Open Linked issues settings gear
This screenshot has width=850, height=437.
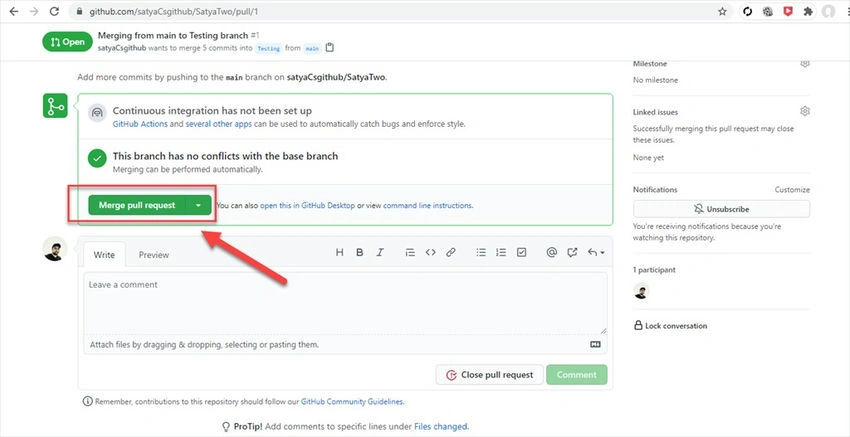tap(805, 111)
